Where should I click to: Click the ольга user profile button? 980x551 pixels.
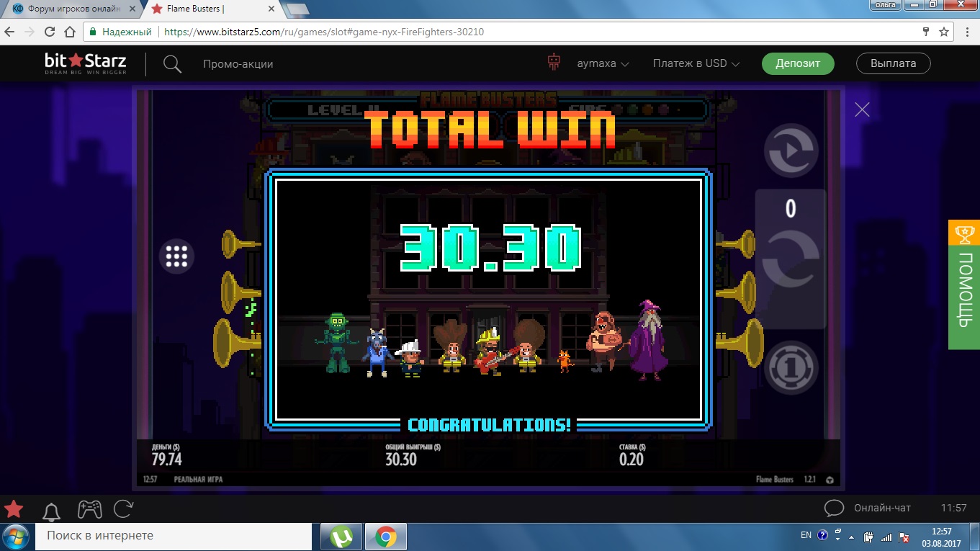pos(884,5)
